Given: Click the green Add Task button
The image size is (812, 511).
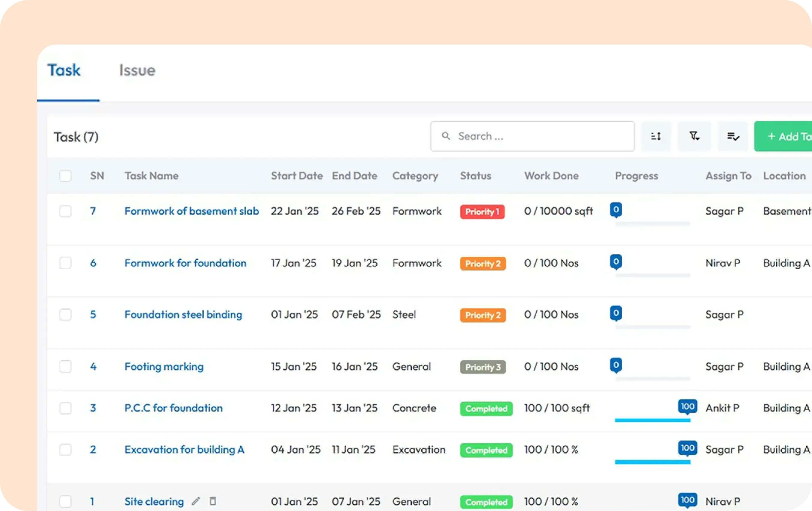Looking at the screenshot, I should [x=783, y=136].
